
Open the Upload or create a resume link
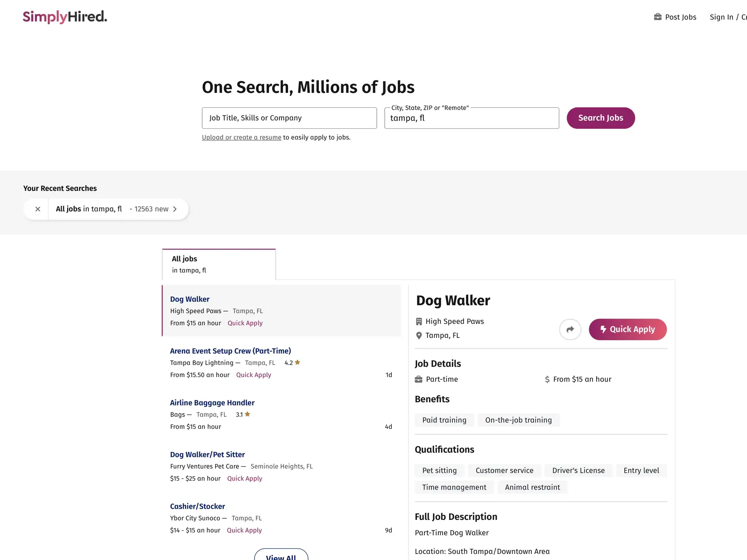(x=241, y=137)
